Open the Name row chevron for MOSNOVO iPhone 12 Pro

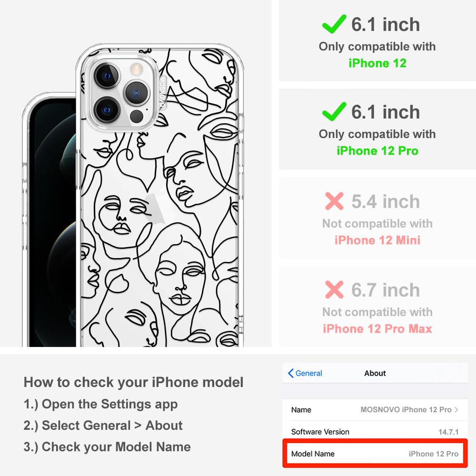tap(456, 409)
